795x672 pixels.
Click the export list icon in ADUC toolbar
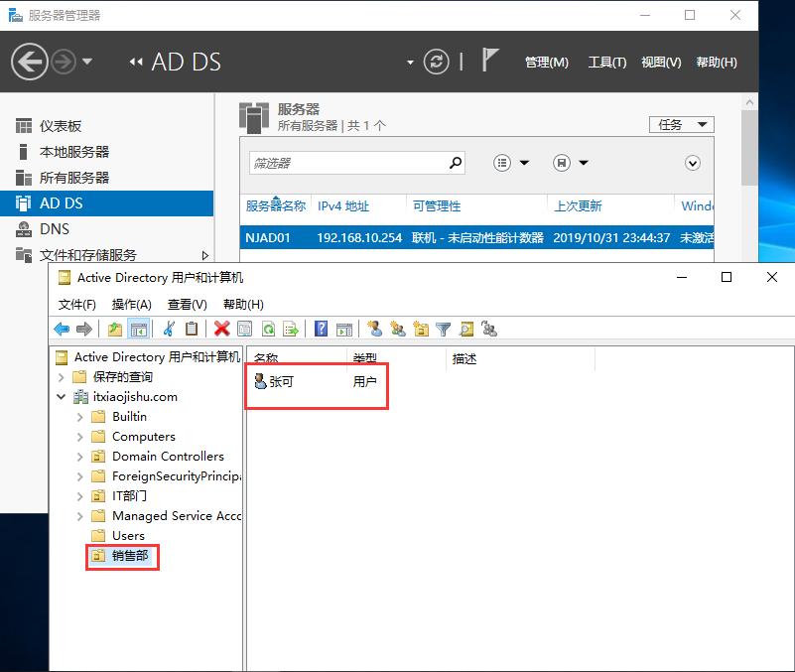tap(289, 329)
